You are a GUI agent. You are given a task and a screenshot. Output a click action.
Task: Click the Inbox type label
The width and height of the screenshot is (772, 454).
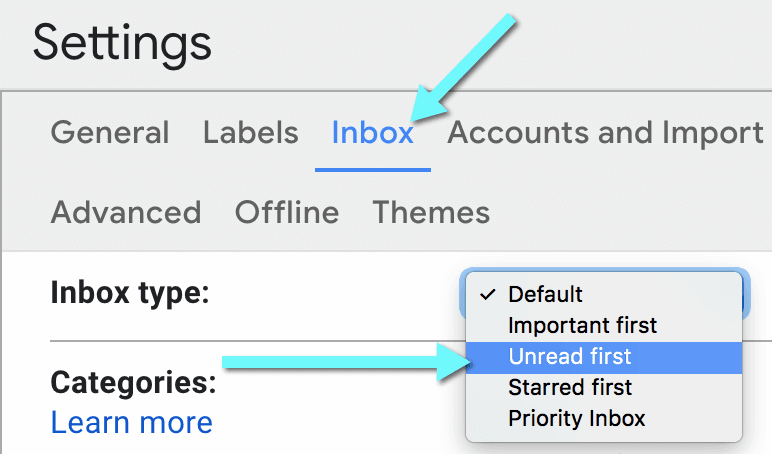130,293
